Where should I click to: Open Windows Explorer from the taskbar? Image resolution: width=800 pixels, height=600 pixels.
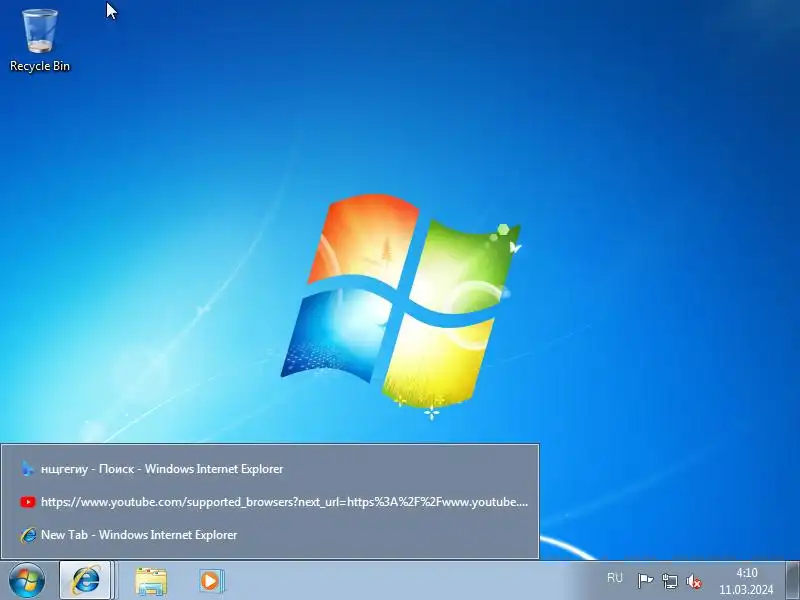coord(151,581)
